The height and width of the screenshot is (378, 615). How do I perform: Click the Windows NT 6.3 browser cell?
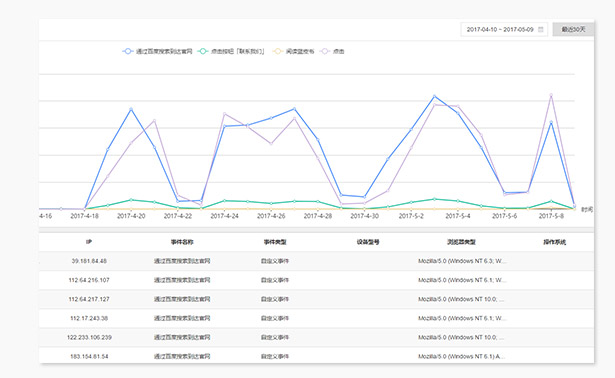[462, 261]
